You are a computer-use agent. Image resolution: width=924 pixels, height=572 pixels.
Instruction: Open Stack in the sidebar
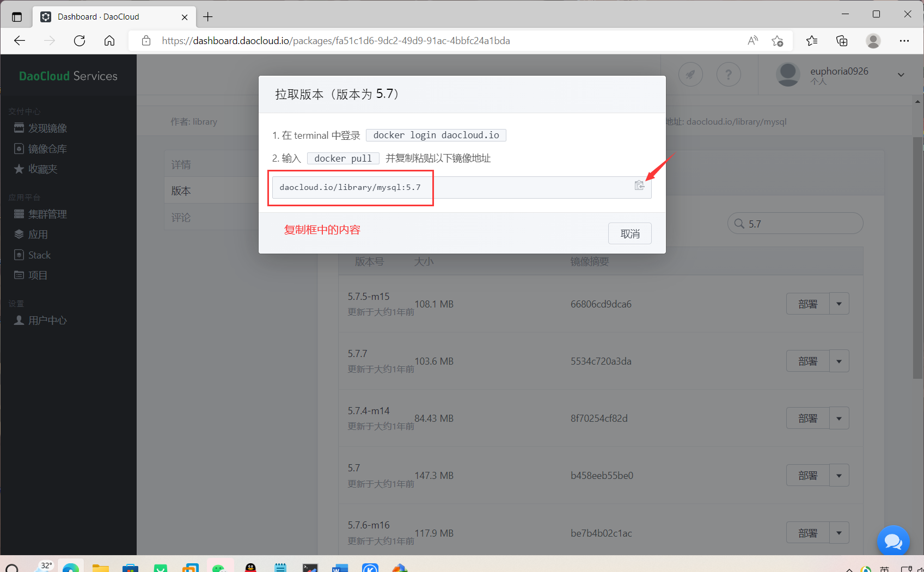(x=32, y=255)
